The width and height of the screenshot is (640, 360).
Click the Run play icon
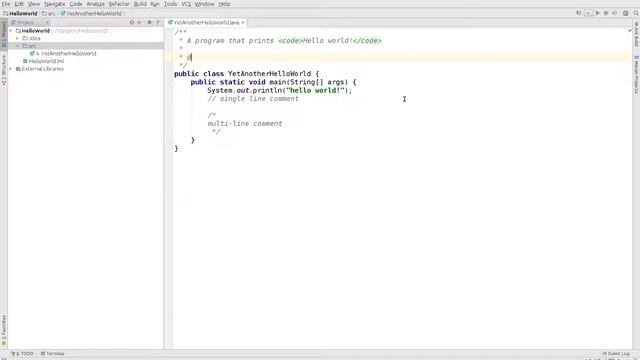pos(598,13)
